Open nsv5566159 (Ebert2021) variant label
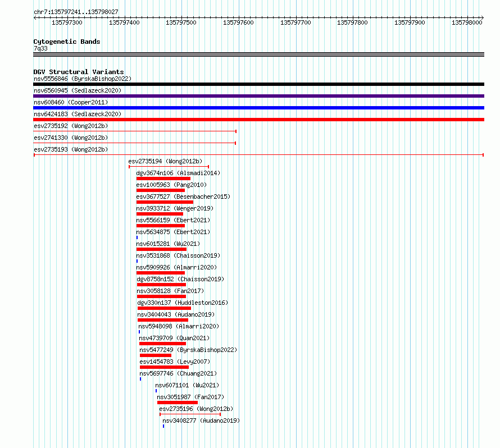This screenshot has height=448, width=500. [x=173, y=220]
